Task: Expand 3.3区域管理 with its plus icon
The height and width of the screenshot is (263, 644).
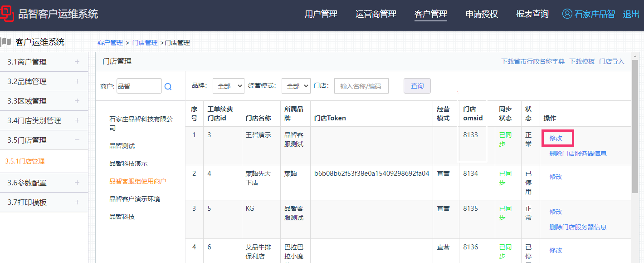Action: coord(77,101)
